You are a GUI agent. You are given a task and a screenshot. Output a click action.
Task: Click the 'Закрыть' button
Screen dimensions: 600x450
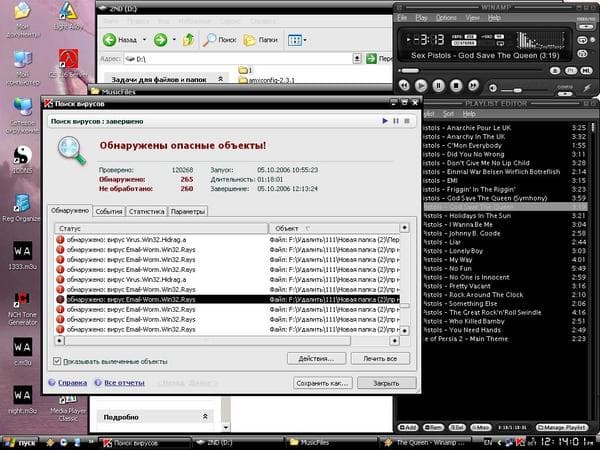click(x=386, y=383)
